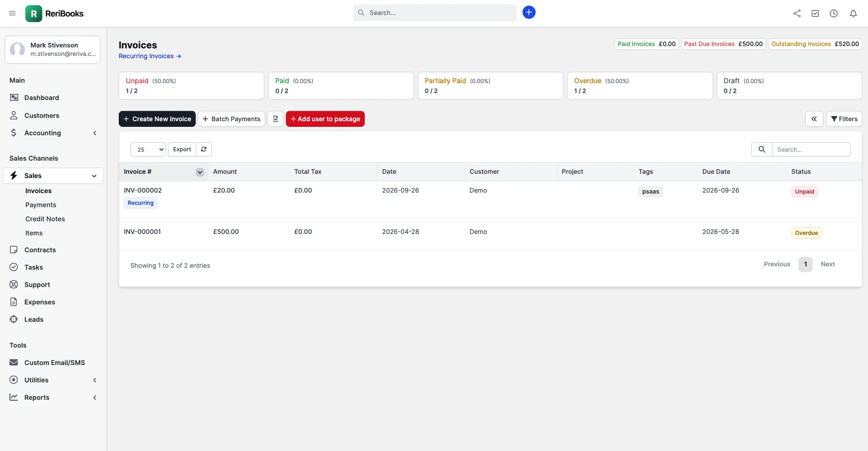This screenshot has width=868, height=451.
Task: Click Past Due Invoices total badge
Action: point(723,44)
